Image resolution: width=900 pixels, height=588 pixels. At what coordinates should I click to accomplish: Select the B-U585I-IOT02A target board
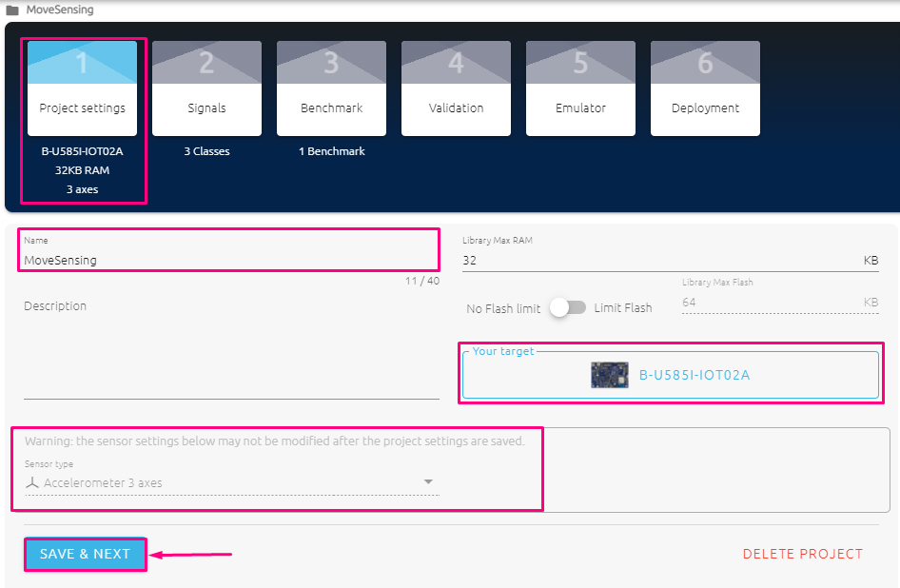coord(671,375)
